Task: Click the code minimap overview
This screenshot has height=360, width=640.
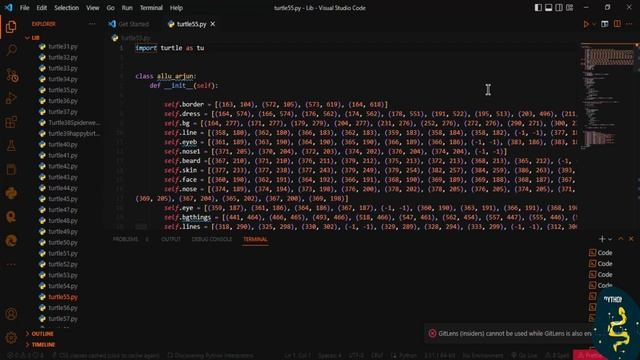Action: pyautogui.click(x=607, y=96)
